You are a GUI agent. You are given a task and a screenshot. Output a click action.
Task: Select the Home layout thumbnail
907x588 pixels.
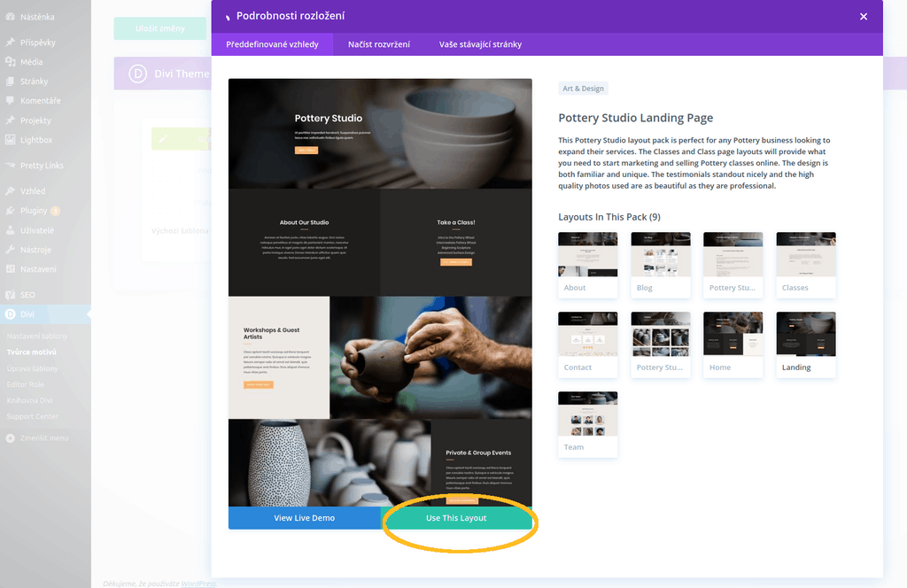coord(733,344)
